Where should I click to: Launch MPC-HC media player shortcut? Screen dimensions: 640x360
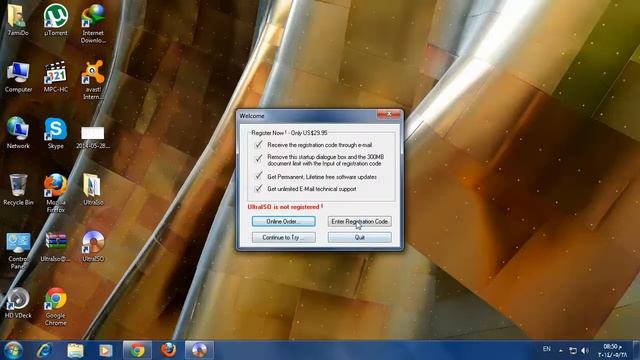[x=56, y=77]
